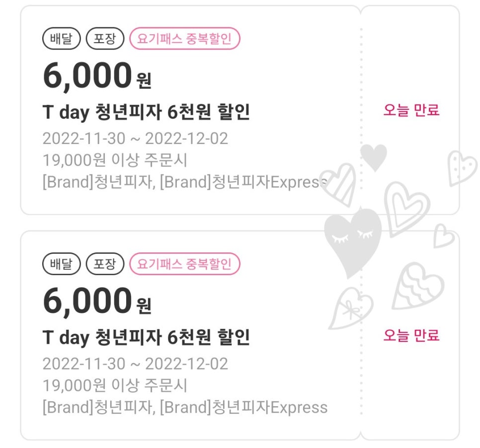
Task: Click the polka-dot heart at right edge
Action: pyautogui.click(x=462, y=168)
